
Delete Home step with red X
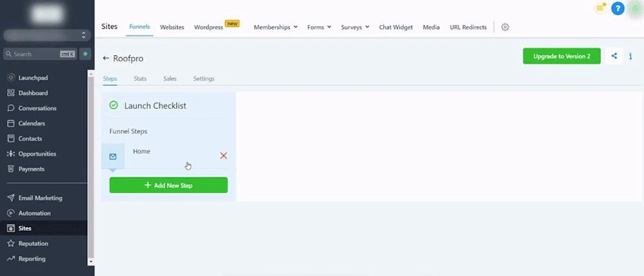coord(223,156)
